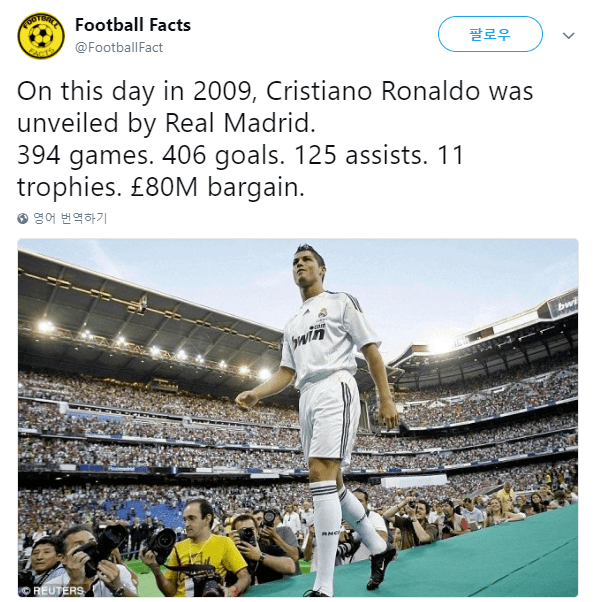Click the bwin banner on the stadium roof
The height and width of the screenshot is (602, 598).
click(566, 305)
